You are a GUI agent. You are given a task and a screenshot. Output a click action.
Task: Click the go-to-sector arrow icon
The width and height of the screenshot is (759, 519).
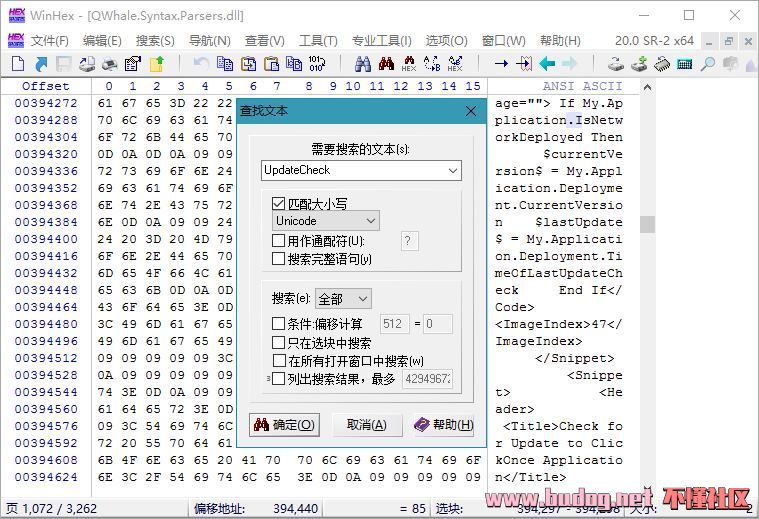pyautogui.click(x=524, y=63)
